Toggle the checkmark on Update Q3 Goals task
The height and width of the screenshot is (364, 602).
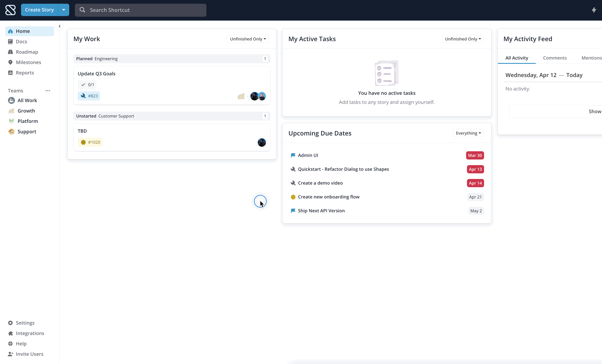tap(83, 84)
